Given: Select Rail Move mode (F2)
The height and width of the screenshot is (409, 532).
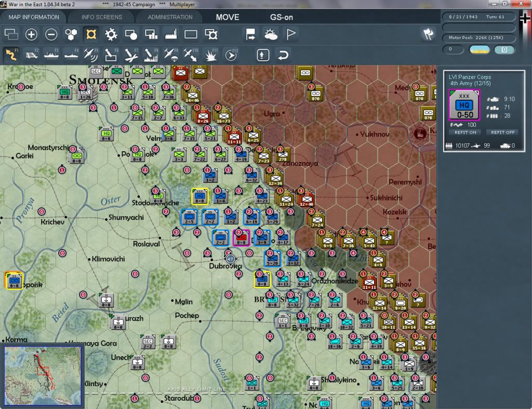Looking at the screenshot, I should 32,55.
